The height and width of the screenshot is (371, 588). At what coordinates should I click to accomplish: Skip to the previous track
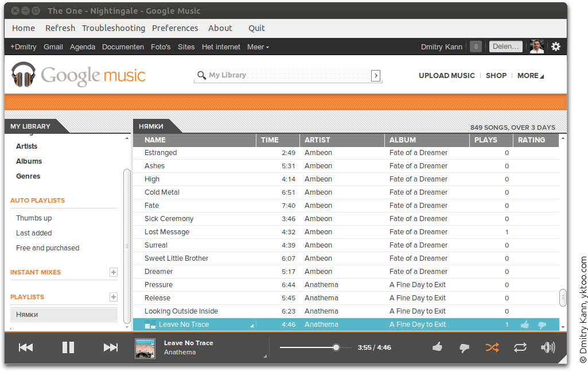26,347
